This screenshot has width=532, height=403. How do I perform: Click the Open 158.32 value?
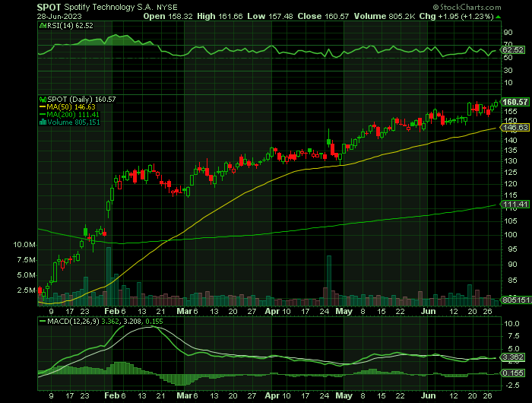click(x=168, y=16)
